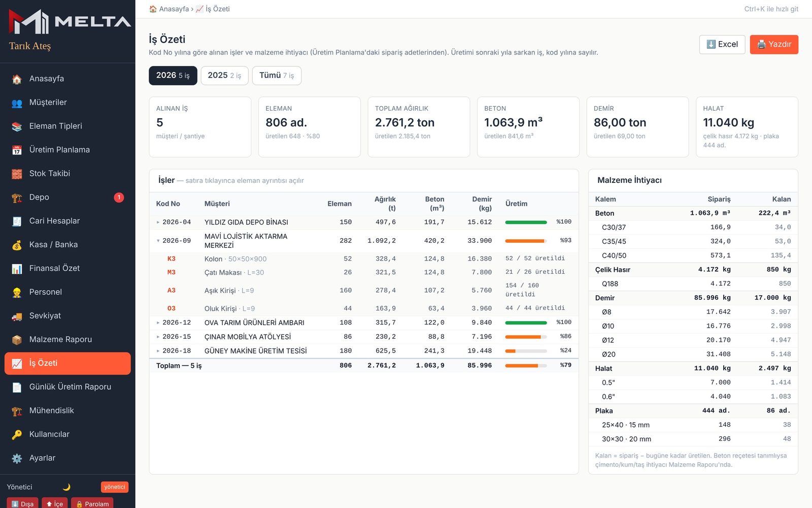Click the Kullanıcılar key icon

click(x=17, y=435)
